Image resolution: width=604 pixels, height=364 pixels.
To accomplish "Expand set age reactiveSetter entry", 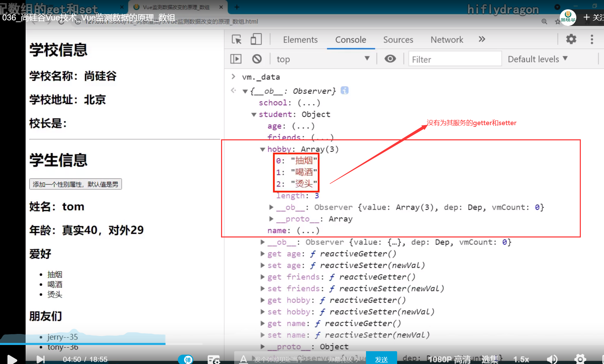I will tap(263, 265).
